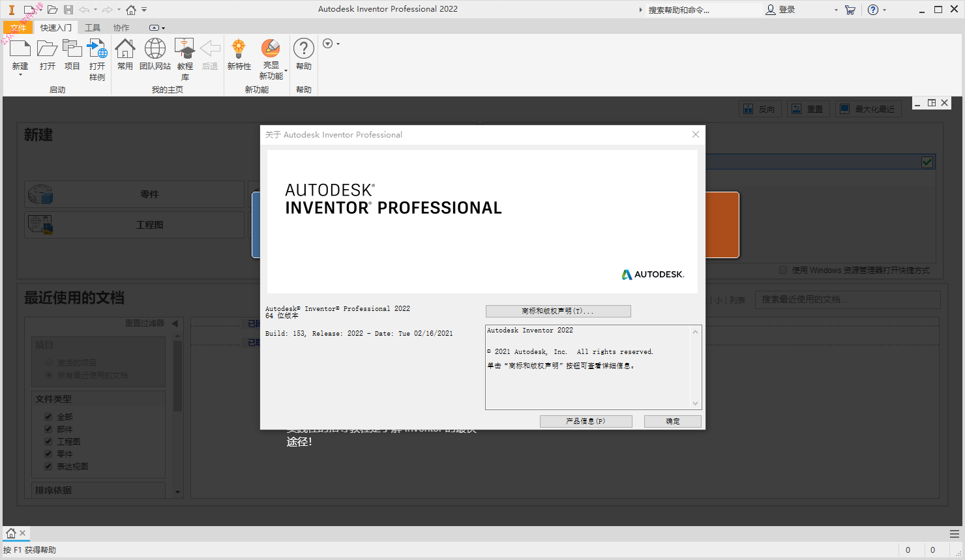Click the home tab icon at bottom left
The height and width of the screenshot is (560, 965).
(x=10, y=533)
